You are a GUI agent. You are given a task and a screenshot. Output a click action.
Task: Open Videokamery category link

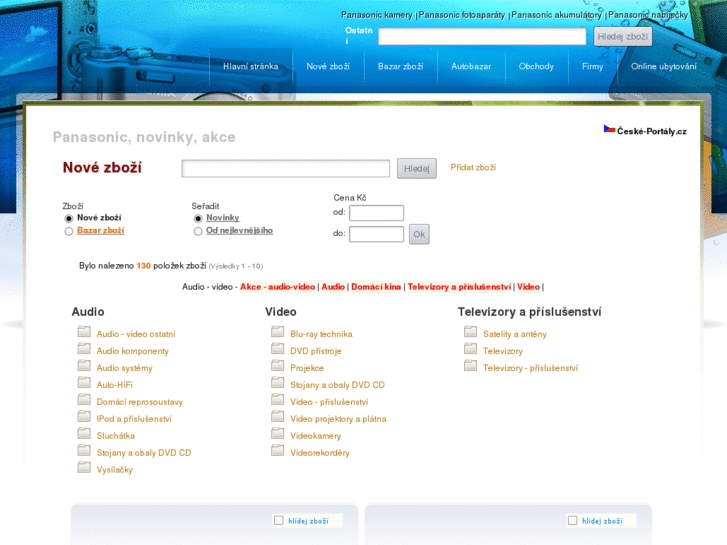pyautogui.click(x=316, y=436)
